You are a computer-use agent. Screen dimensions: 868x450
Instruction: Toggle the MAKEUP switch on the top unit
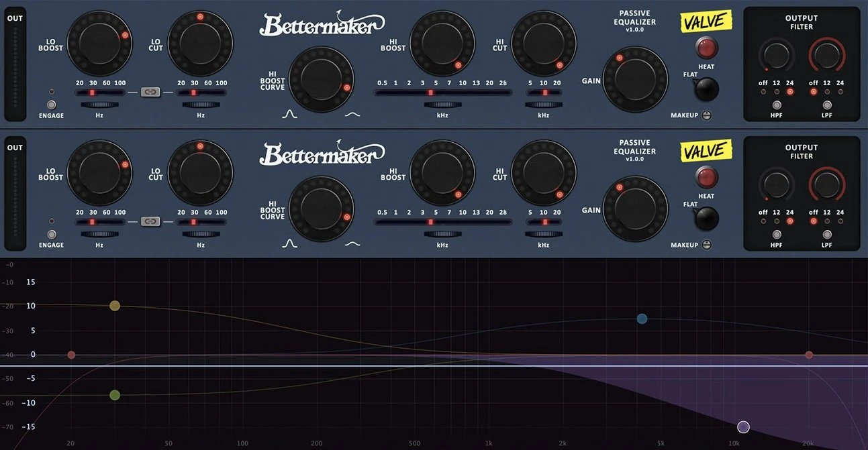pyautogui.click(x=706, y=115)
